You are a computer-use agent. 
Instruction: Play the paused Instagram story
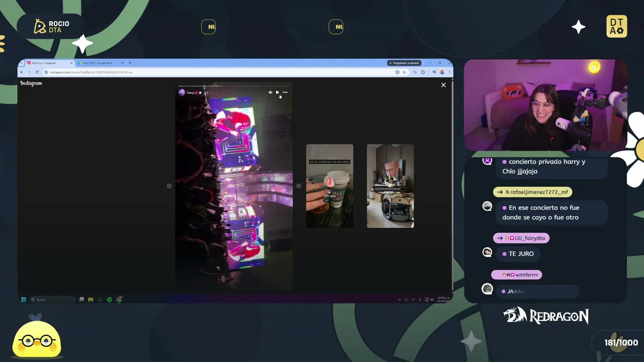pos(277,93)
